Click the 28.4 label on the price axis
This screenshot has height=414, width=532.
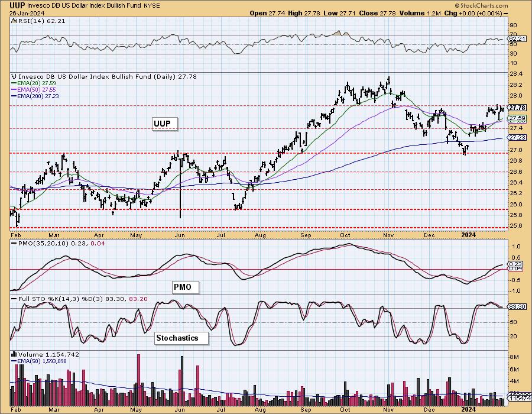click(x=515, y=74)
